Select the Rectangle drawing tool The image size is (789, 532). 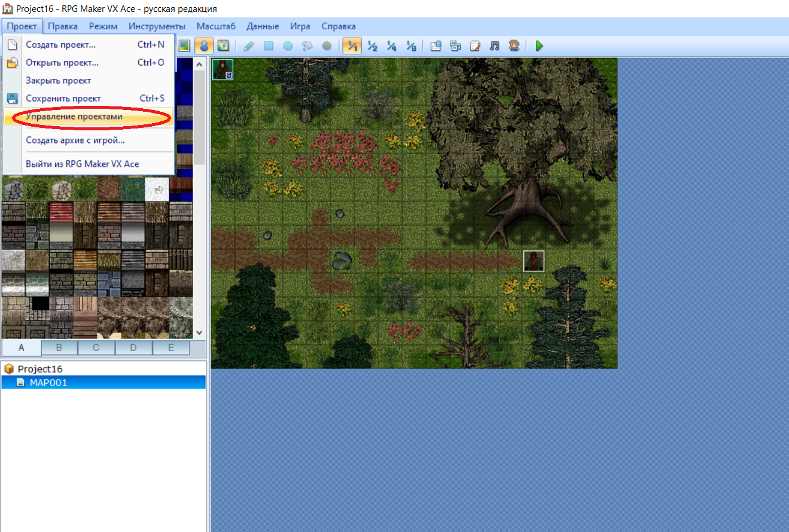[269, 45]
